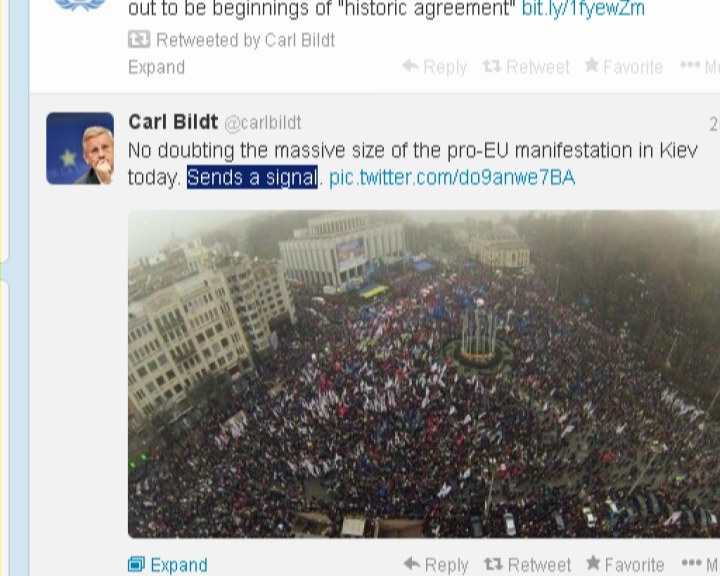Favorite the Kiev manifestation tweet
The width and height of the screenshot is (720, 576).
(625, 564)
